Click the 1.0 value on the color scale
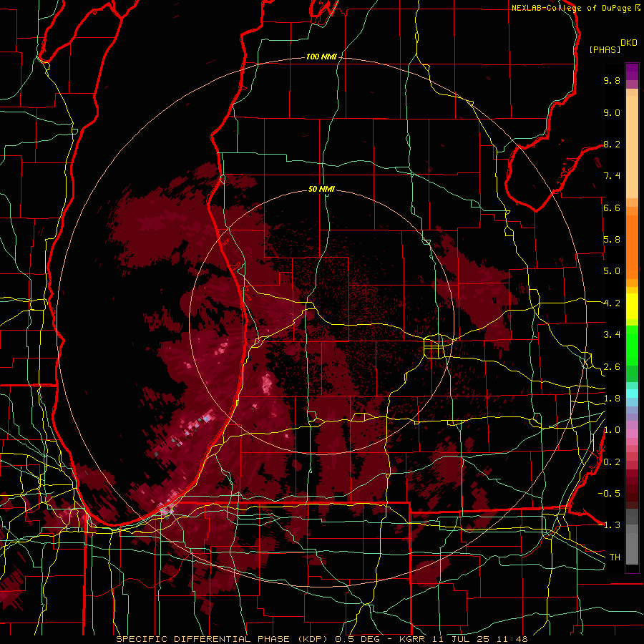The image size is (644, 644). coord(612,430)
